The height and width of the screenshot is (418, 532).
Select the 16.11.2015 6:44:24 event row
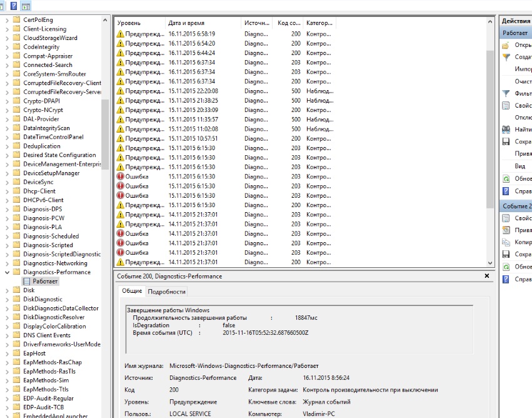pos(224,53)
